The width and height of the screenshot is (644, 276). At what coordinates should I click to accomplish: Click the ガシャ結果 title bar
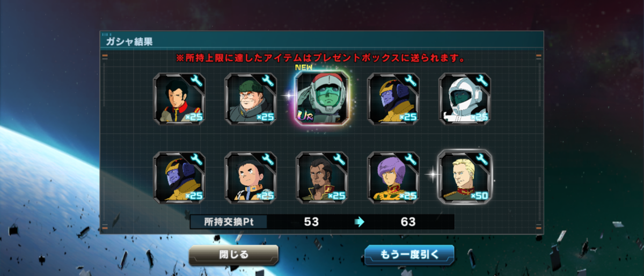tap(322, 41)
